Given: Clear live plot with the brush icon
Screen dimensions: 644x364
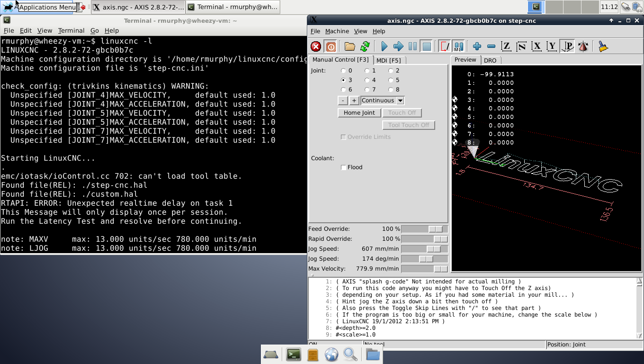Looking at the screenshot, I should click(603, 46).
